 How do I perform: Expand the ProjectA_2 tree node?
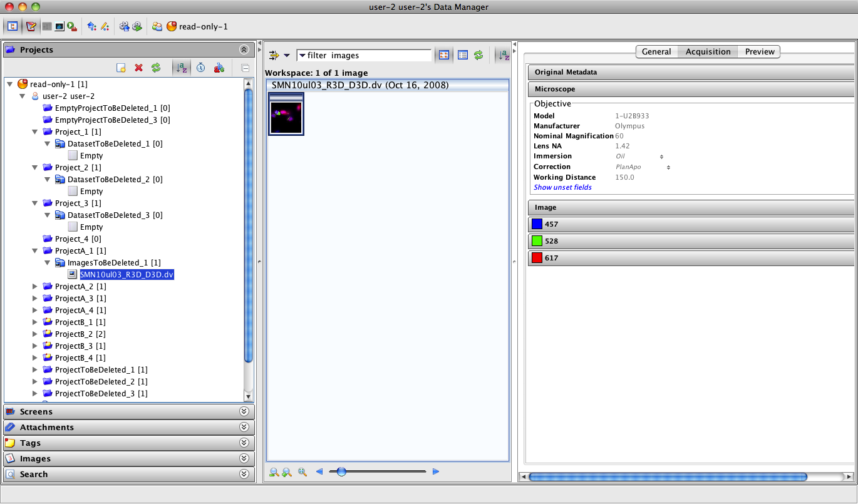[35, 287]
